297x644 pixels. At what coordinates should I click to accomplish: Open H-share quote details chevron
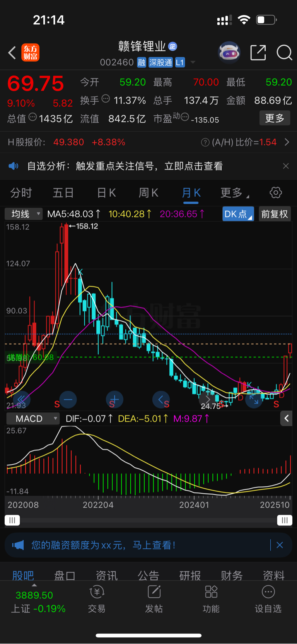click(287, 142)
